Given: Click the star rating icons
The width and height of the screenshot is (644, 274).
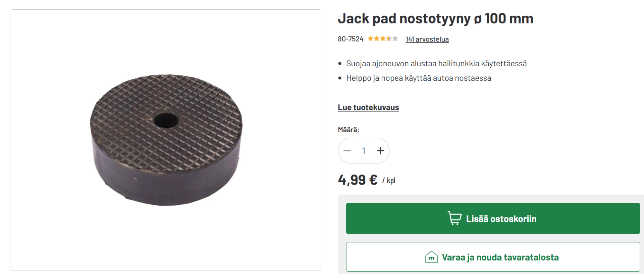Looking at the screenshot, I should click(383, 39).
